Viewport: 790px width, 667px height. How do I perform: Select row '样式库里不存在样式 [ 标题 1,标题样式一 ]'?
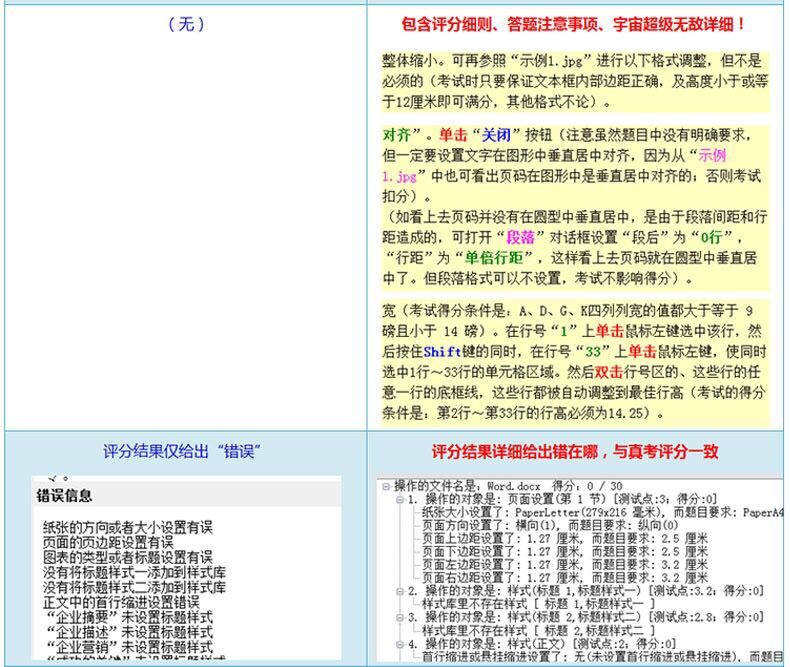click(538, 604)
